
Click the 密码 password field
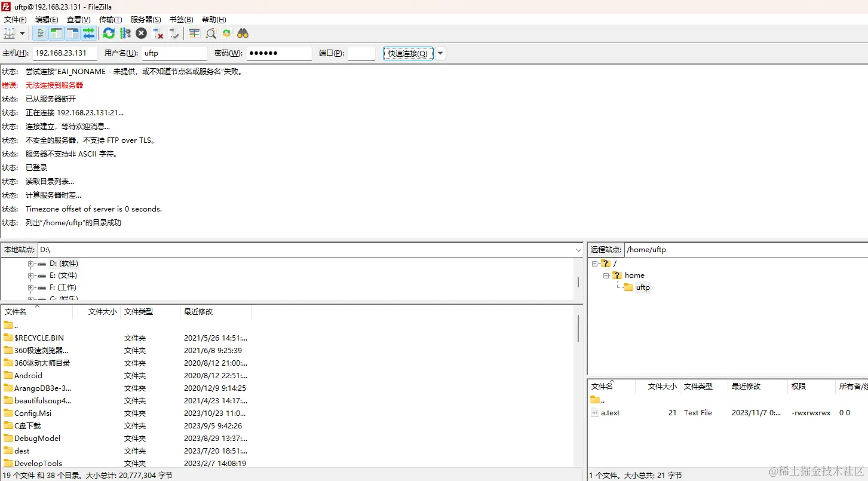pyautogui.click(x=279, y=53)
